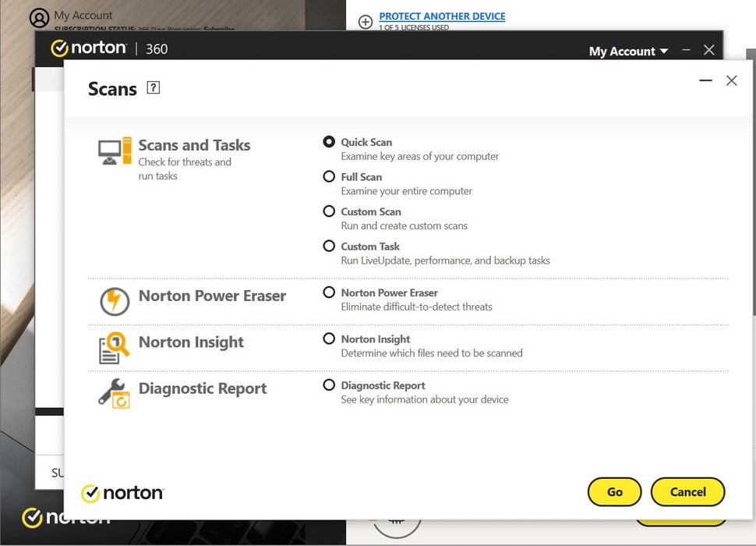Click the Cancel button

[x=687, y=492]
